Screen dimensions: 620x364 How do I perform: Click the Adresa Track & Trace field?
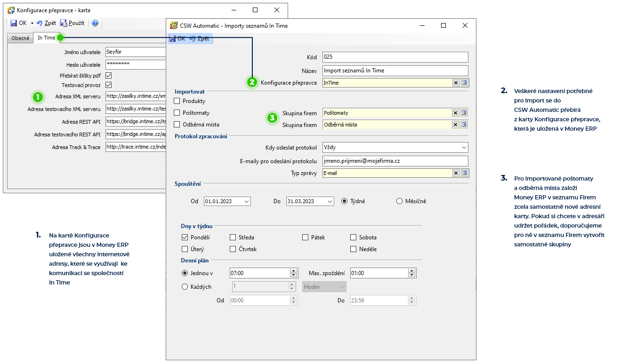pos(136,147)
